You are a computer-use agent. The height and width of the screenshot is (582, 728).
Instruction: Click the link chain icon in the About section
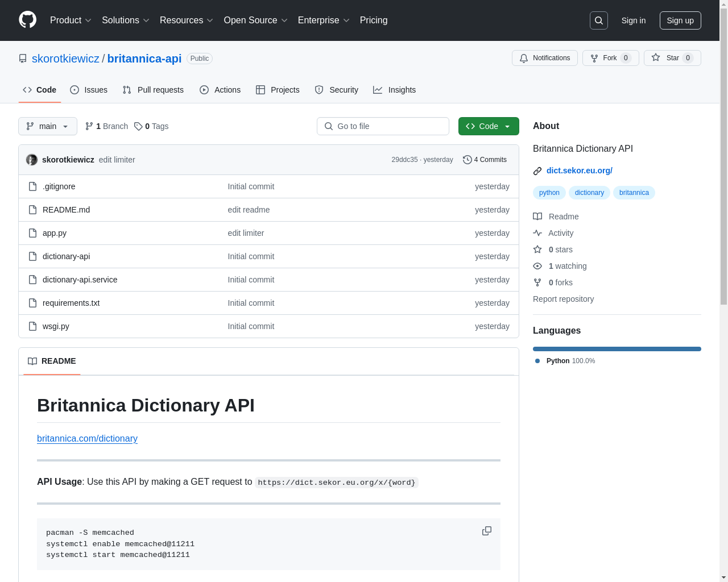coord(537,171)
